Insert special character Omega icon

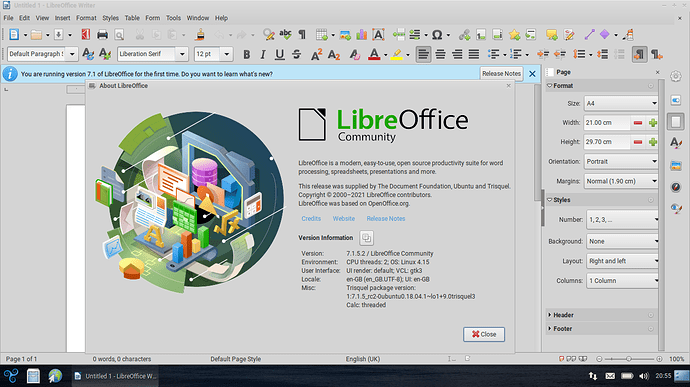[x=437, y=34]
